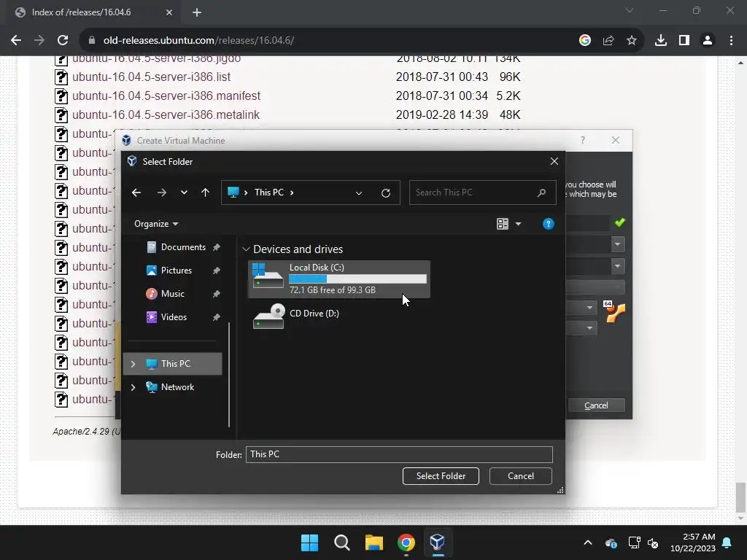
Task: Open Chrome three-dot menu
Action: tap(731, 41)
